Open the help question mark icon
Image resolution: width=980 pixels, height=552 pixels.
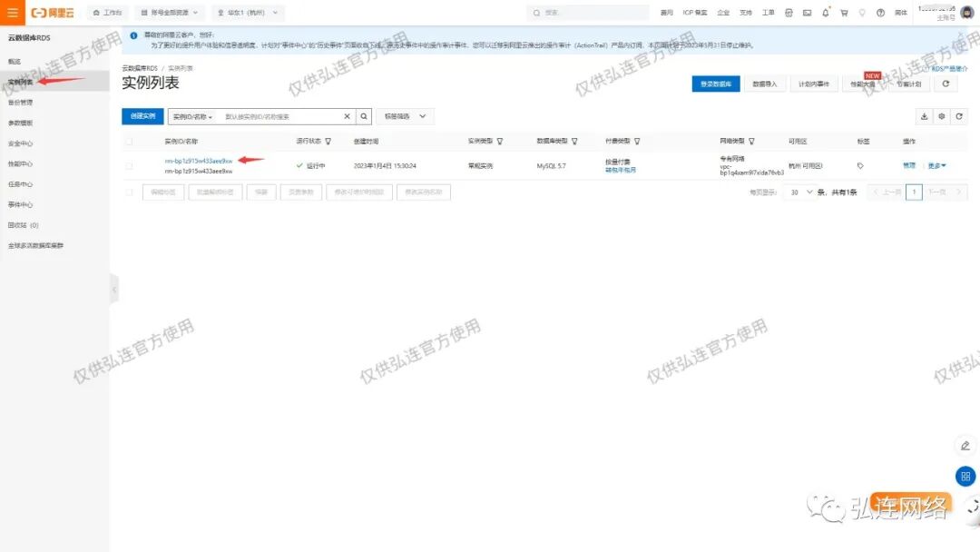(880, 13)
